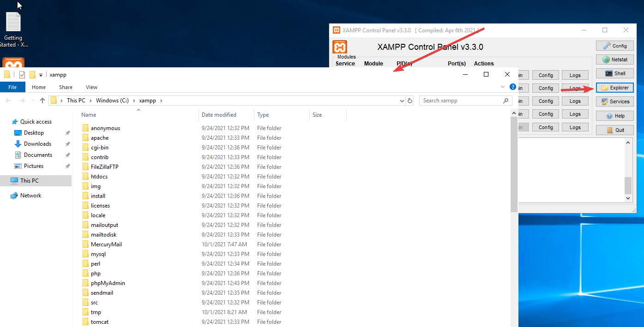Open address bar history dropdown
Screen dimensions: 644x327
402,101
